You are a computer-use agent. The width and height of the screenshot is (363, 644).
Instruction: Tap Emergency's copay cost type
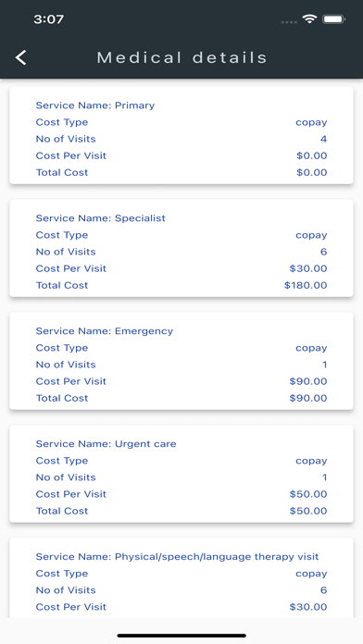coord(311,348)
